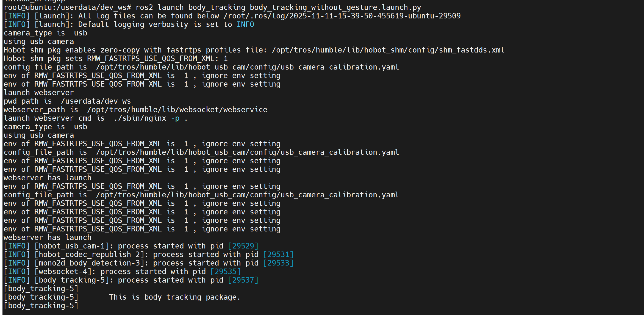The image size is (644, 315).
Task: Click the "launch webserver" line without cmd
Action: click(38, 93)
